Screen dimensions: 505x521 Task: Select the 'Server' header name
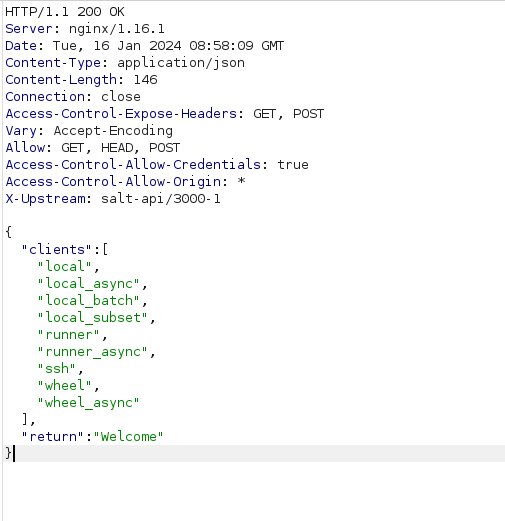tap(29, 29)
